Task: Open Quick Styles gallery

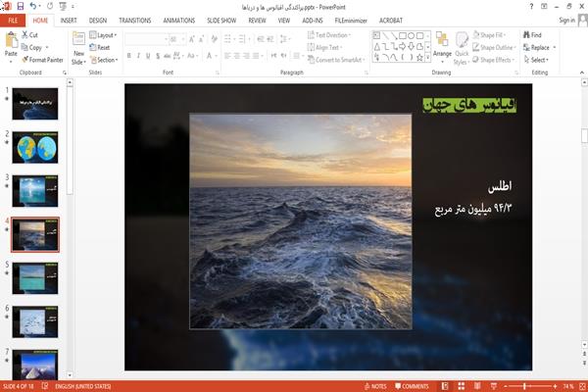Action: coord(462,48)
